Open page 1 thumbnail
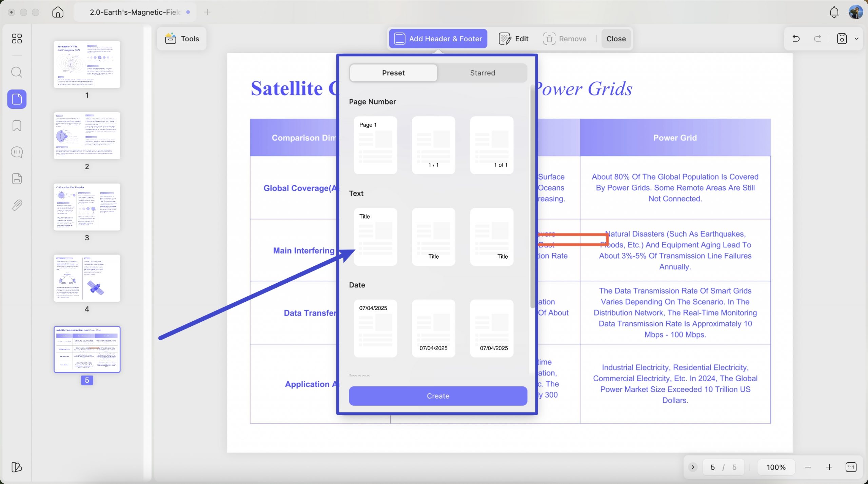The width and height of the screenshot is (868, 484). click(x=87, y=64)
